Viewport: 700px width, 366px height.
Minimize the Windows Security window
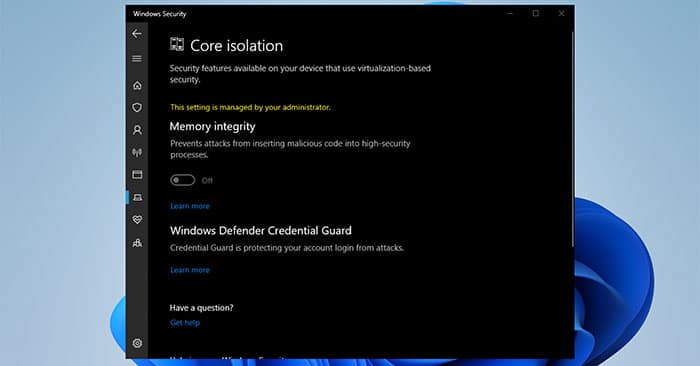tap(510, 13)
